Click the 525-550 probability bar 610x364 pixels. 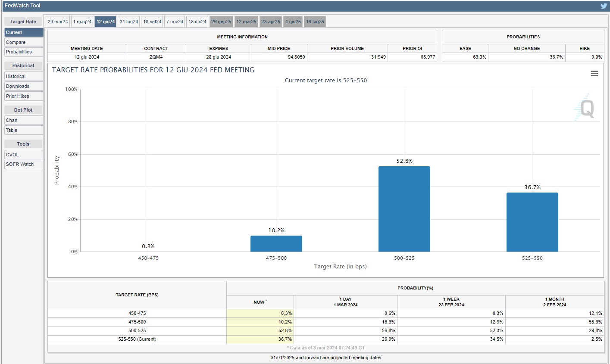532,222
